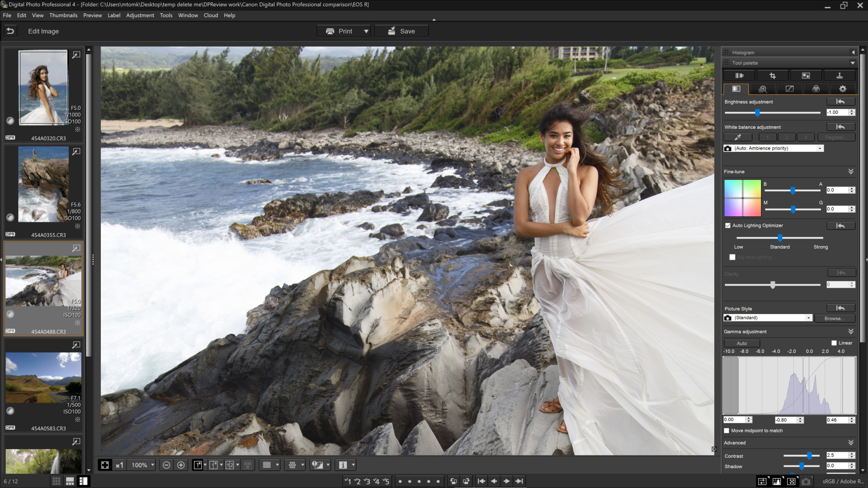The image size is (868, 488).
Task: Check Move midpoint to match
Action: (727, 431)
